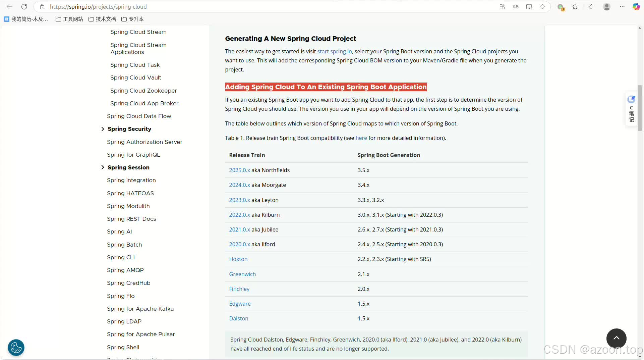Open Spring Cloud Zookeeper sidebar item

pyautogui.click(x=143, y=91)
